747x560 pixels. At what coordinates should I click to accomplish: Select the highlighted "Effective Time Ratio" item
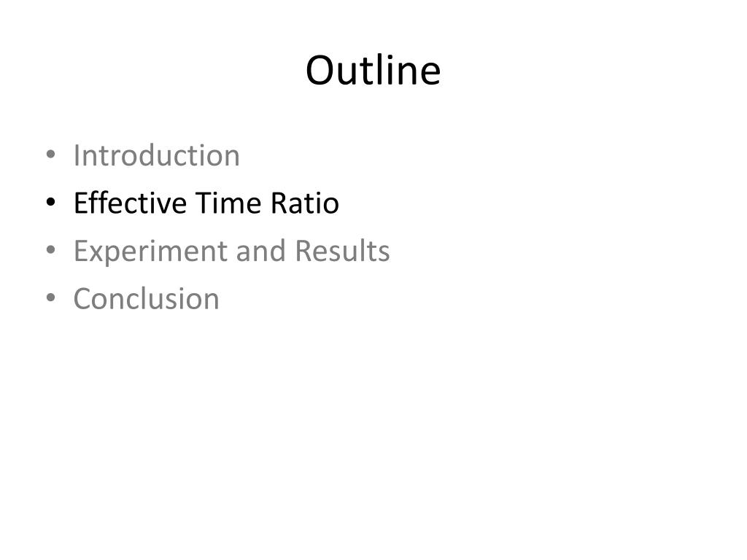[x=206, y=203]
